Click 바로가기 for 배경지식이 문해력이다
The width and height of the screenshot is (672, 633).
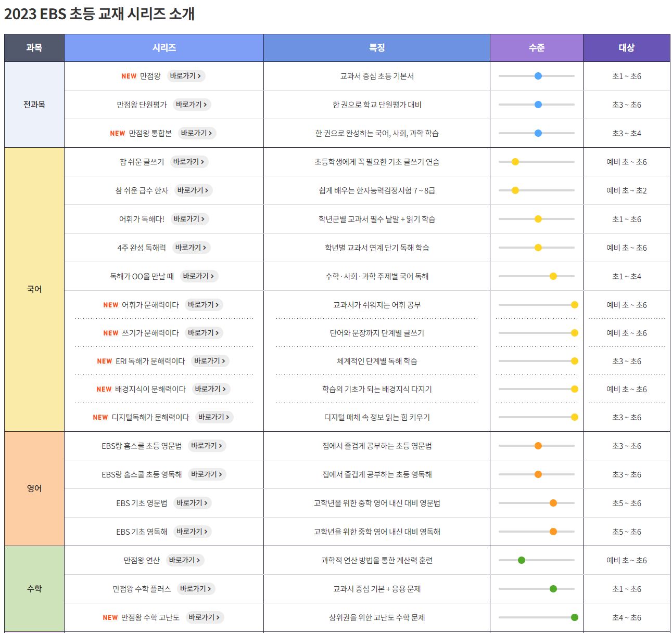[210, 389]
